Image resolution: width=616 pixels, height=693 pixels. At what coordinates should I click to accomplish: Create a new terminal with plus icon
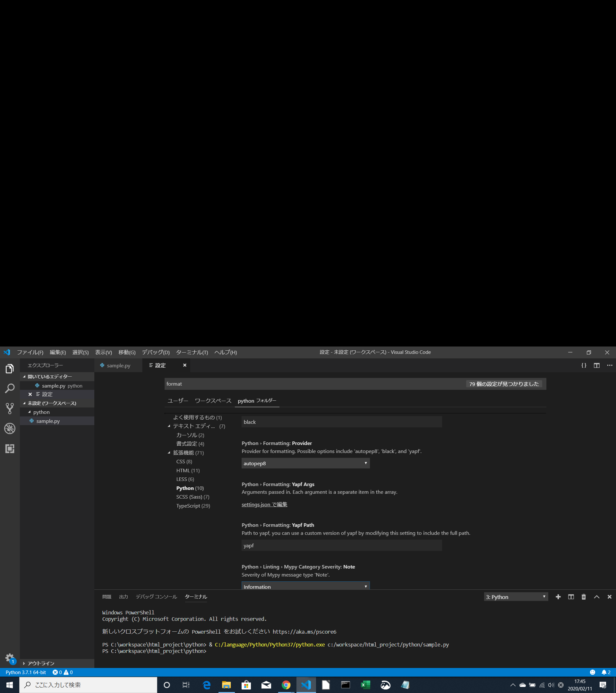[x=558, y=597]
